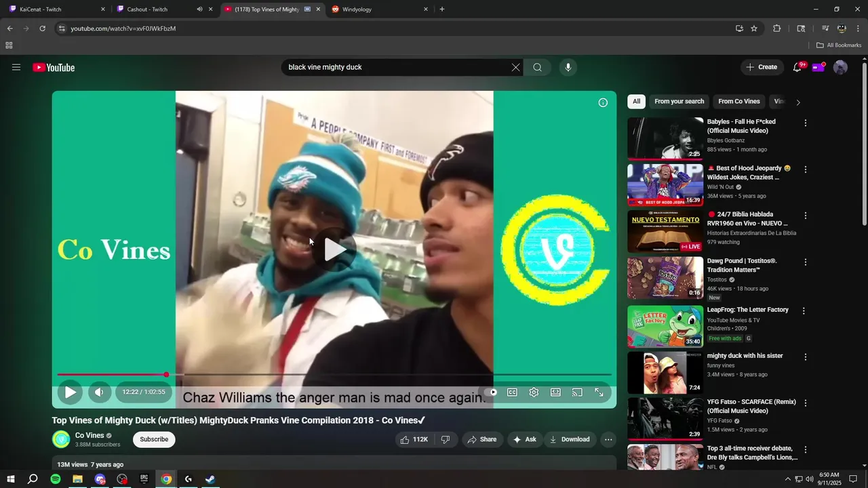Screen dimensions: 868x488
Task: Open options for 24/7 Biblia Hablada video
Action: point(806,216)
